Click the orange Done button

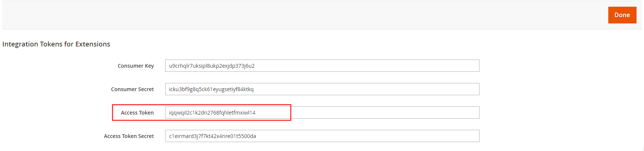click(x=622, y=15)
